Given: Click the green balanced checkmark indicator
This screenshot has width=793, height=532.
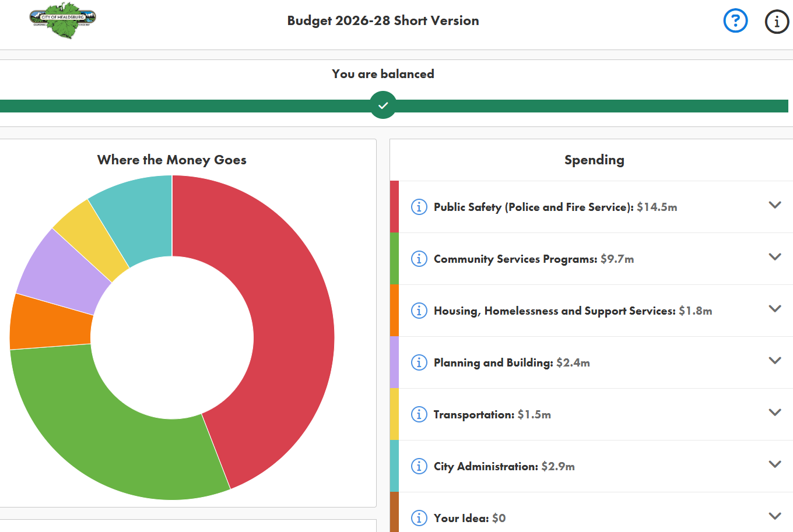Looking at the screenshot, I should click(x=383, y=105).
